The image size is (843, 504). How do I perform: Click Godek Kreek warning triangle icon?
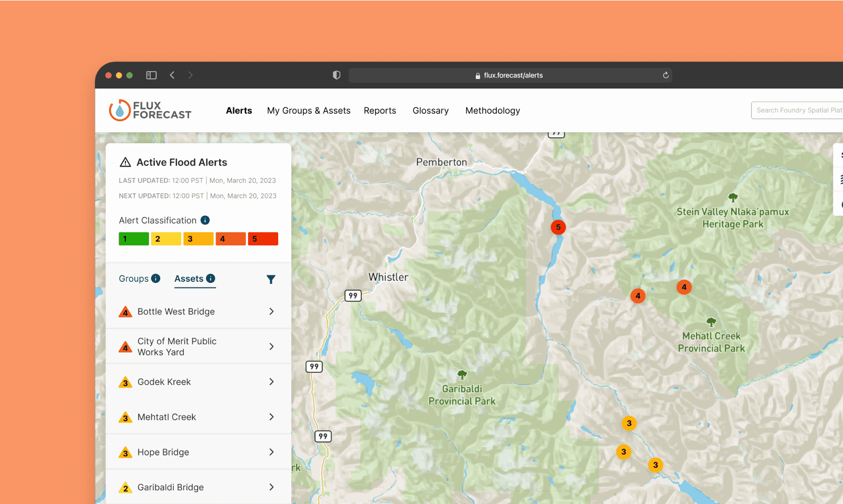pos(125,382)
